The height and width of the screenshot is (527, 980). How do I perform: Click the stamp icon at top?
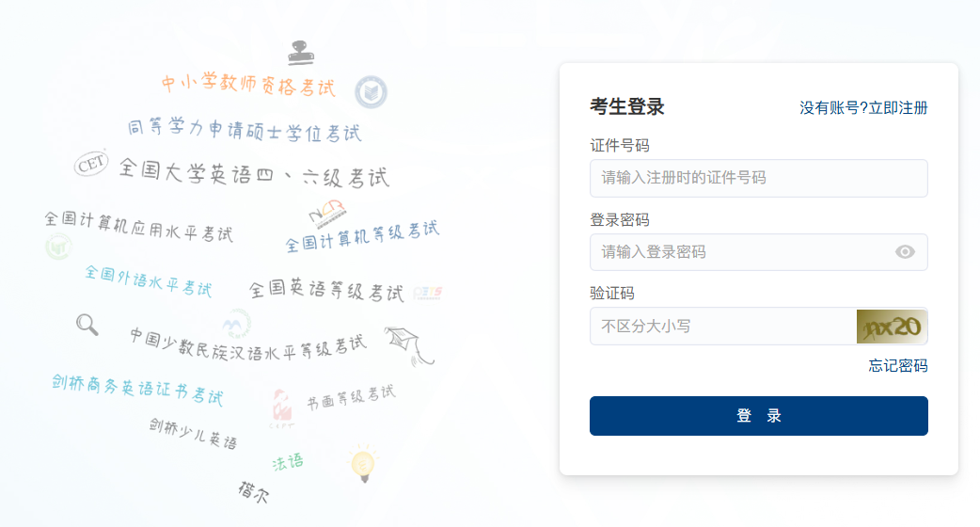(x=301, y=53)
